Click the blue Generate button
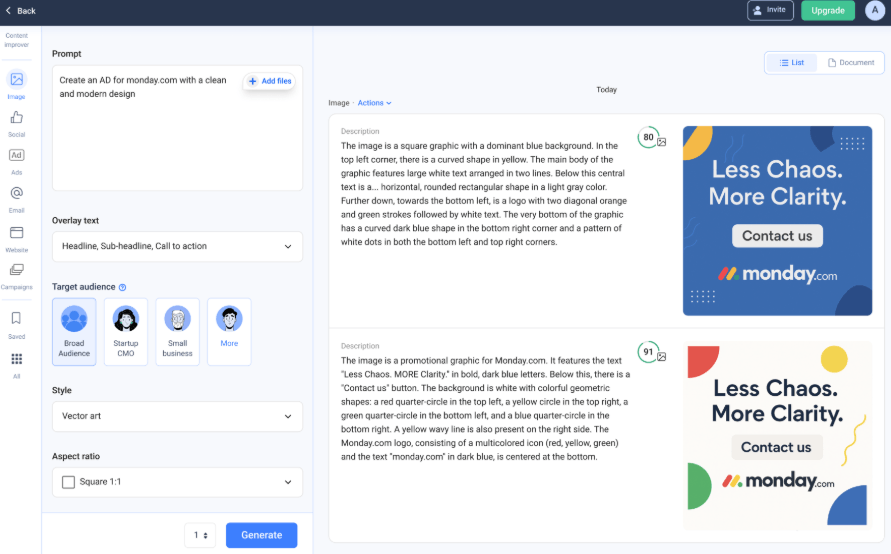The image size is (891, 554). pos(261,535)
